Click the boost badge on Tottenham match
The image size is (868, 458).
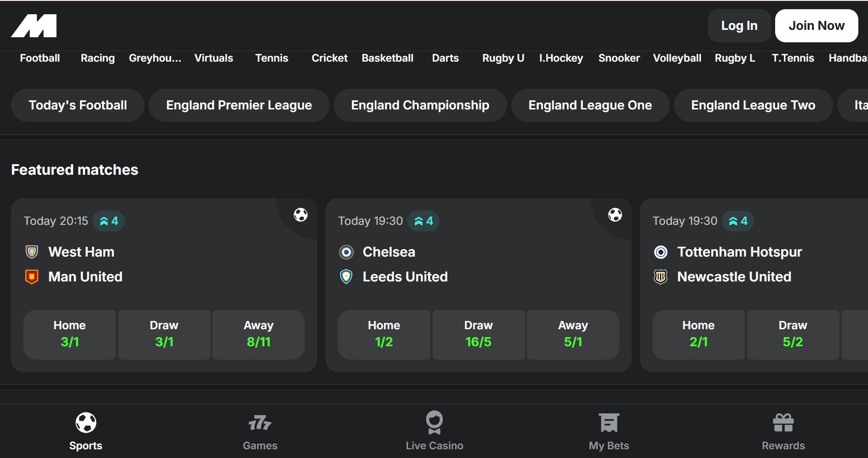(x=738, y=221)
